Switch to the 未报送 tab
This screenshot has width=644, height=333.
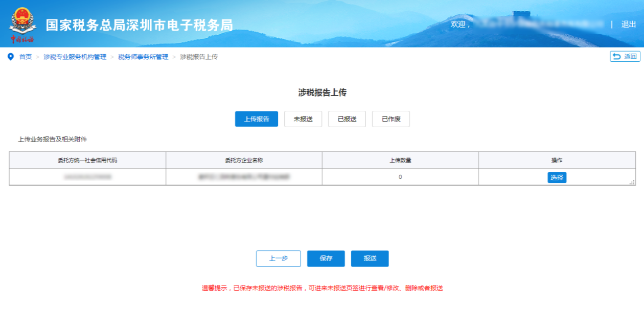coord(303,119)
